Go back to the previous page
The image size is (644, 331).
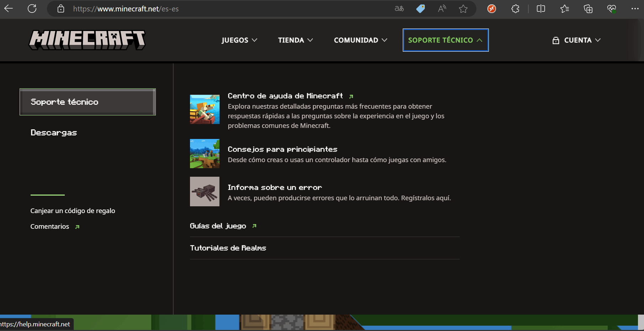click(x=9, y=9)
